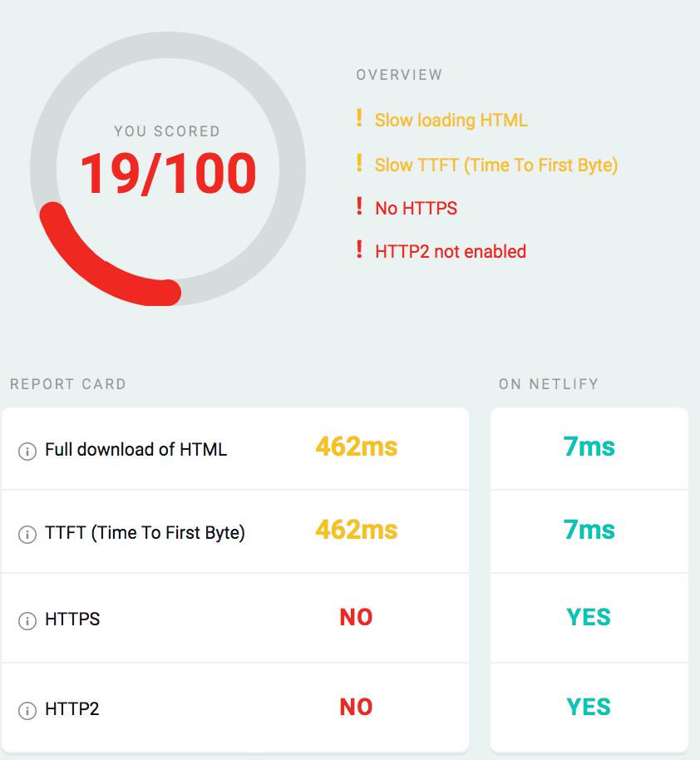The width and height of the screenshot is (700, 760).
Task: Select the Slow loading HTML overview item
Action: click(x=451, y=121)
